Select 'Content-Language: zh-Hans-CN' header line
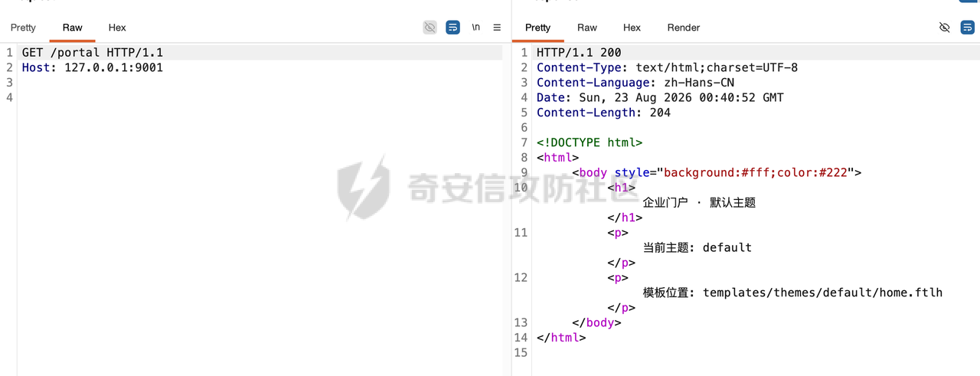This screenshot has width=980, height=376. point(635,83)
